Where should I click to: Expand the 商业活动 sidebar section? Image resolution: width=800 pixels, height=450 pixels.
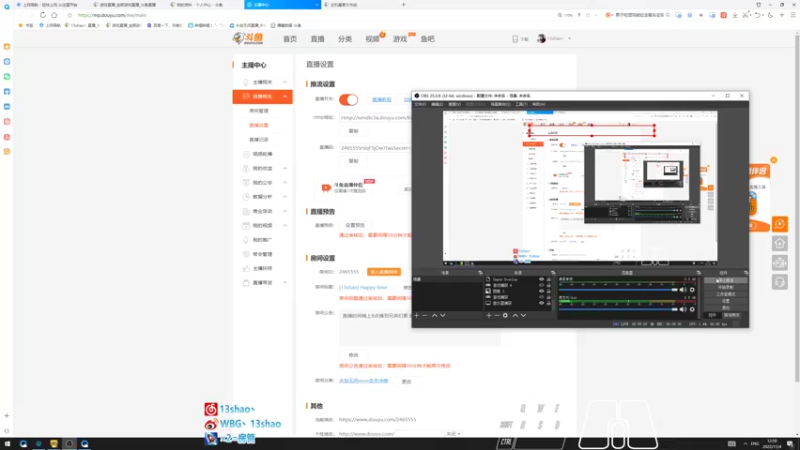[x=285, y=211]
